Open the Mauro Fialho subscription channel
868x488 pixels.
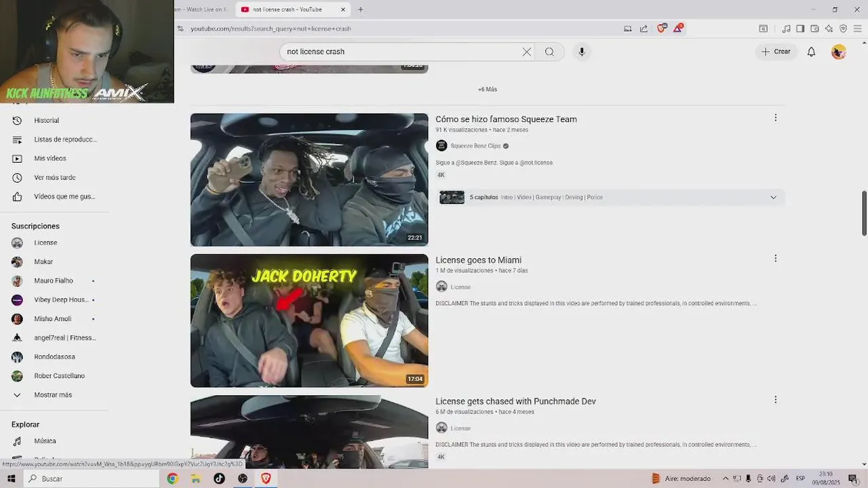[x=54, y=281]
